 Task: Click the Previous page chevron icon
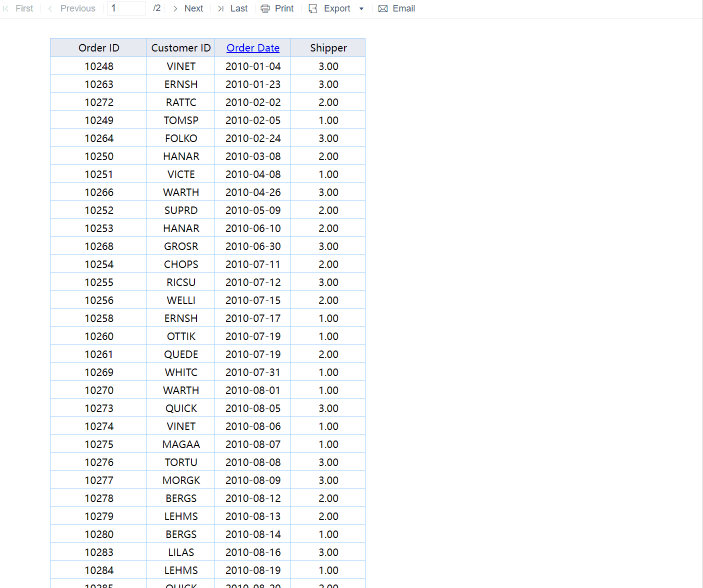[49, 8]
